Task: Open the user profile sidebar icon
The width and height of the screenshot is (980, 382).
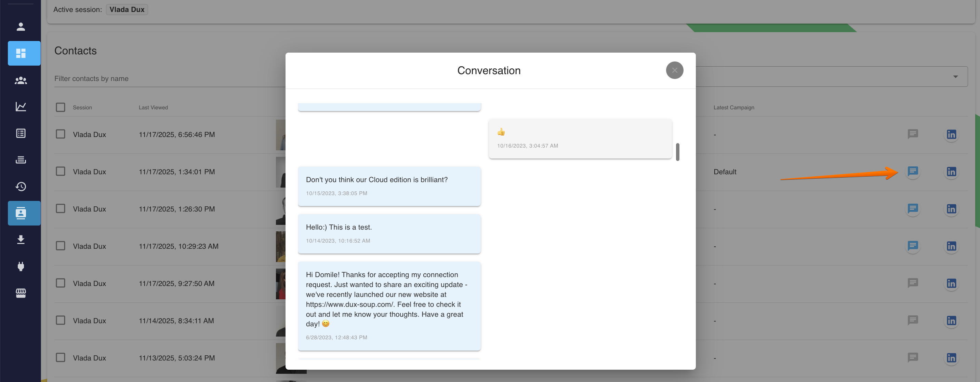Action: pyautogui.click(x=21, y=27)
